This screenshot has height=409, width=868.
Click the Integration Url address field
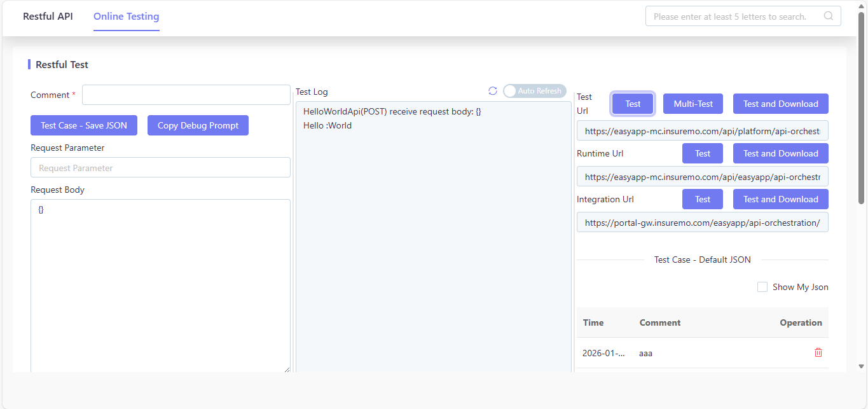coord(703,223)
